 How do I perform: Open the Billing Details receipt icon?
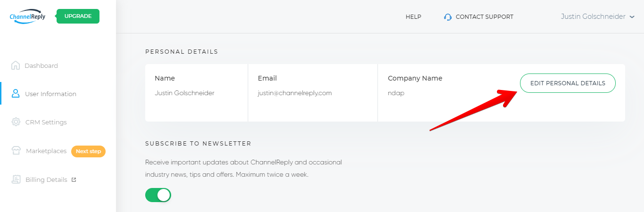coord(17,179)
